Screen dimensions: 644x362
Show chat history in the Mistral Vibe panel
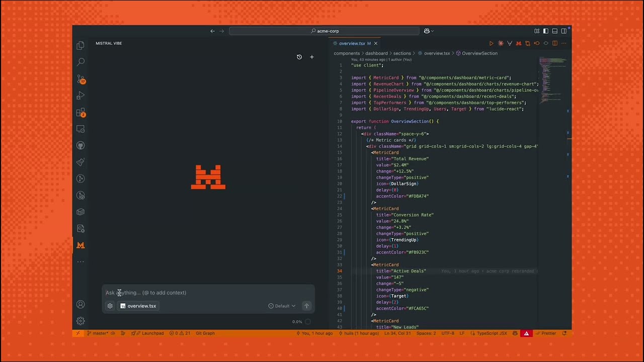(299, 57)
